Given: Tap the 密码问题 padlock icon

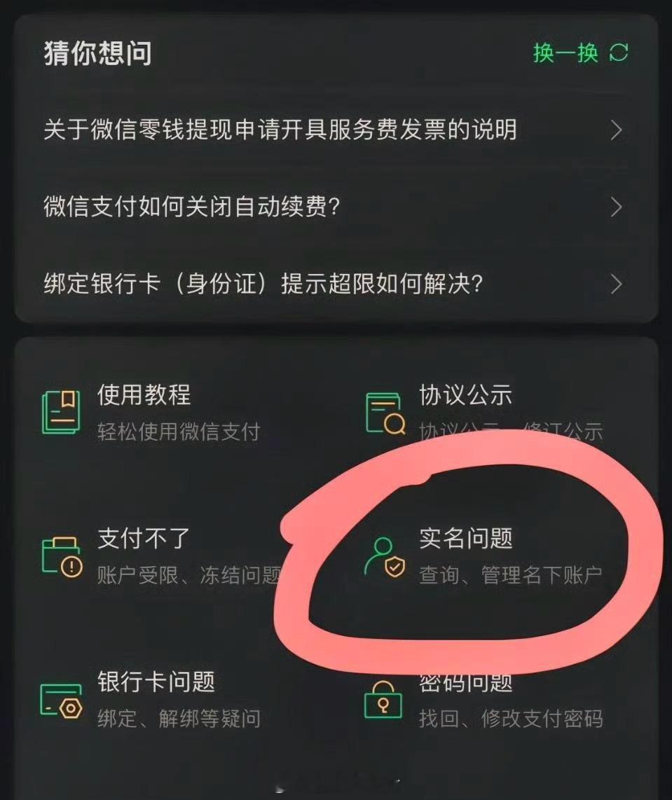Looking at the screenshot, I should point(383,700).
